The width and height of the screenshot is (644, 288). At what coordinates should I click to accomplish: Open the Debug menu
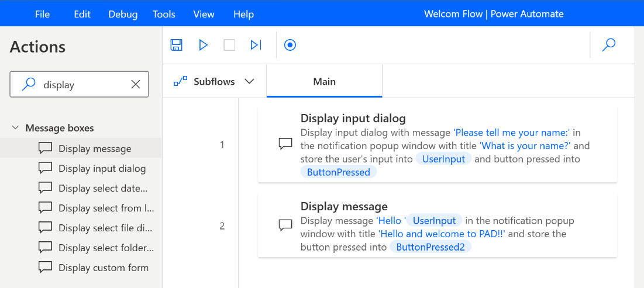[123, 15]
